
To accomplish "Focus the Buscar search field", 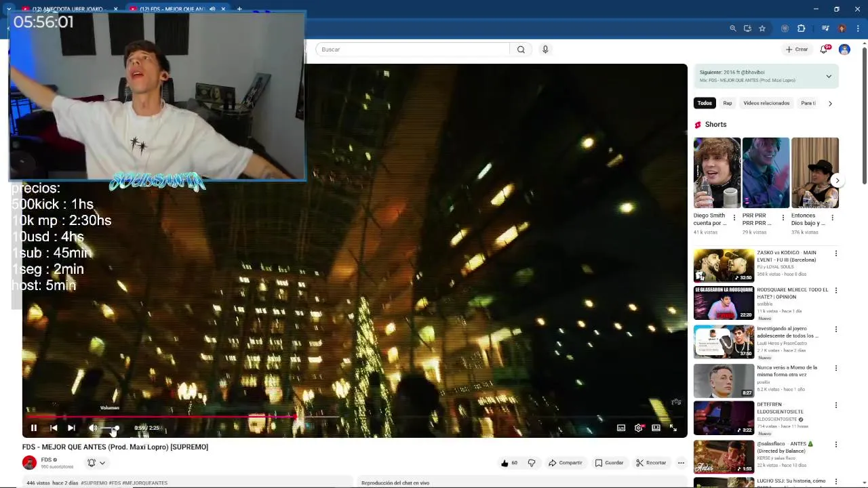I will [x=412, y=49].
